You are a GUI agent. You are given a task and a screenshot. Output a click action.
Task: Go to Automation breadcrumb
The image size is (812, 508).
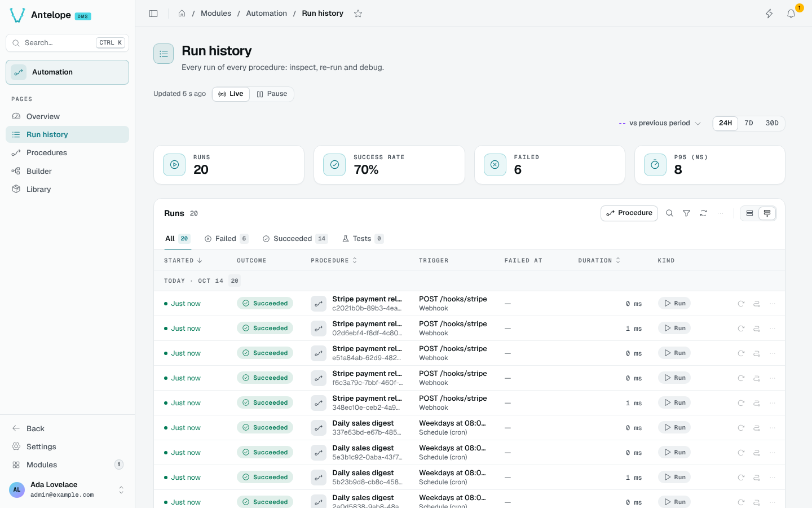(x=266, y=14)
